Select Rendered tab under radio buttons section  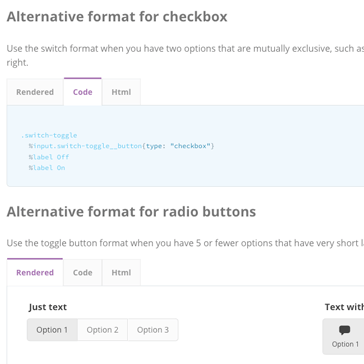[x=35, y=272]
